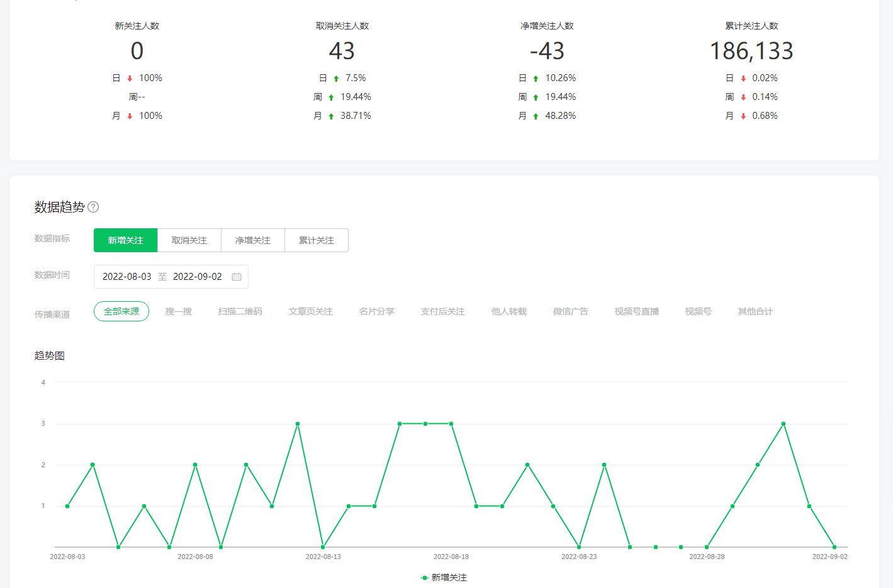Filter by 搜一搜 channel
The width and height of the screenshot is (893, 588).
coord(179,311)
